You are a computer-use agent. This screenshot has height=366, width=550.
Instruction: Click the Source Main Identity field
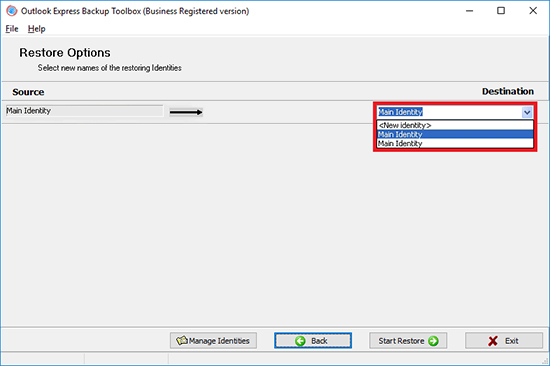coord(84,111)
